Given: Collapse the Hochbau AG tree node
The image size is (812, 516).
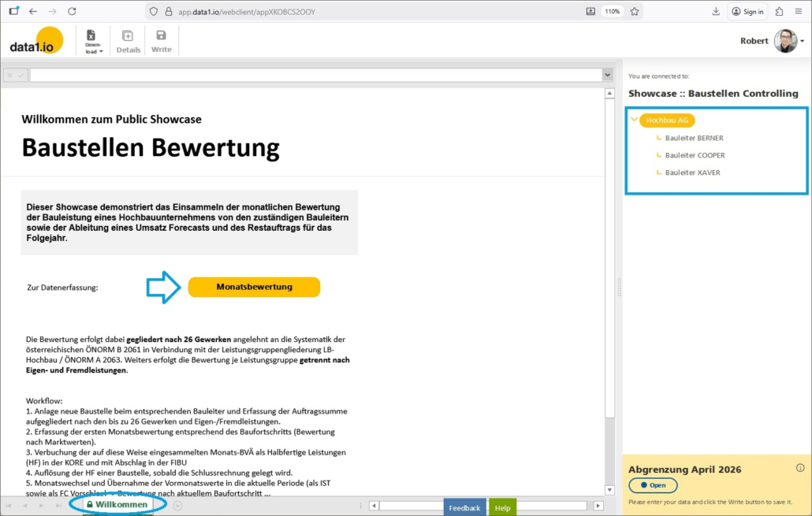Looking at the screenshot, I should [635, 121].
